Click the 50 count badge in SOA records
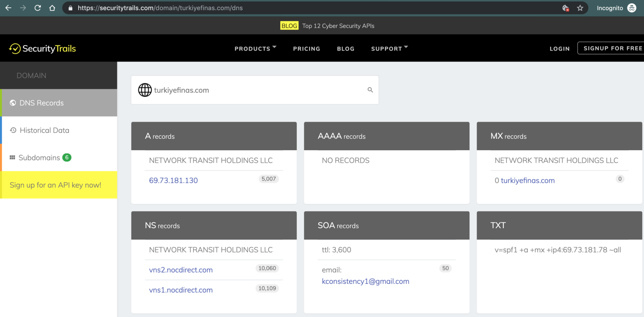This screenshot has width=644, height=317. click(445, 268)
